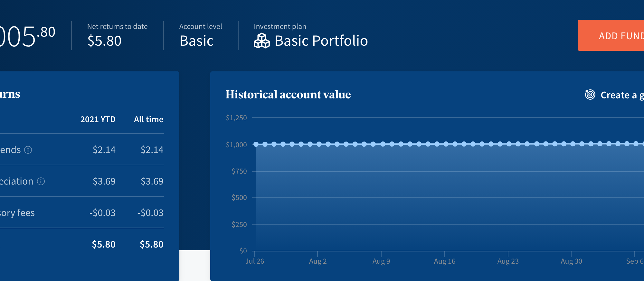Click the All time total of $5.80

[151, 244]
